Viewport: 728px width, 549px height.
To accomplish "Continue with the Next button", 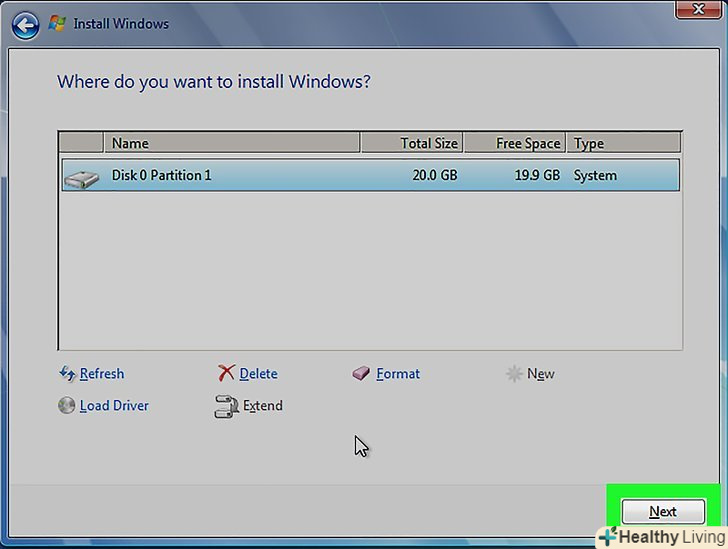I will 663,511.
